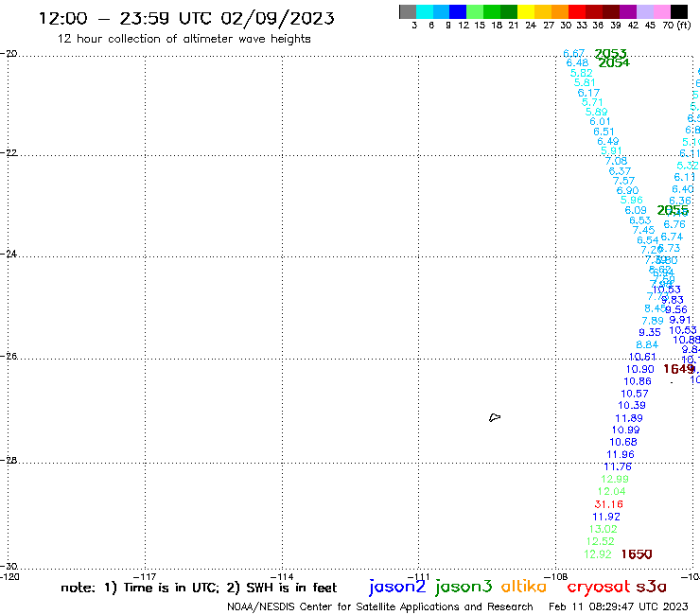The height and width of the screenshot is (615, 700).
Task: Click the latitude label -28
Action: point(9,460)
